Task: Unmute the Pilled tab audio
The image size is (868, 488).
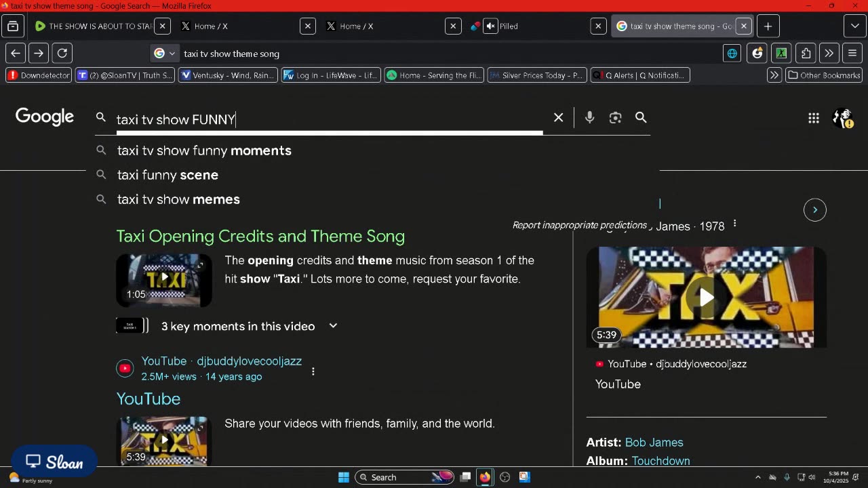Action: point(491,26)
